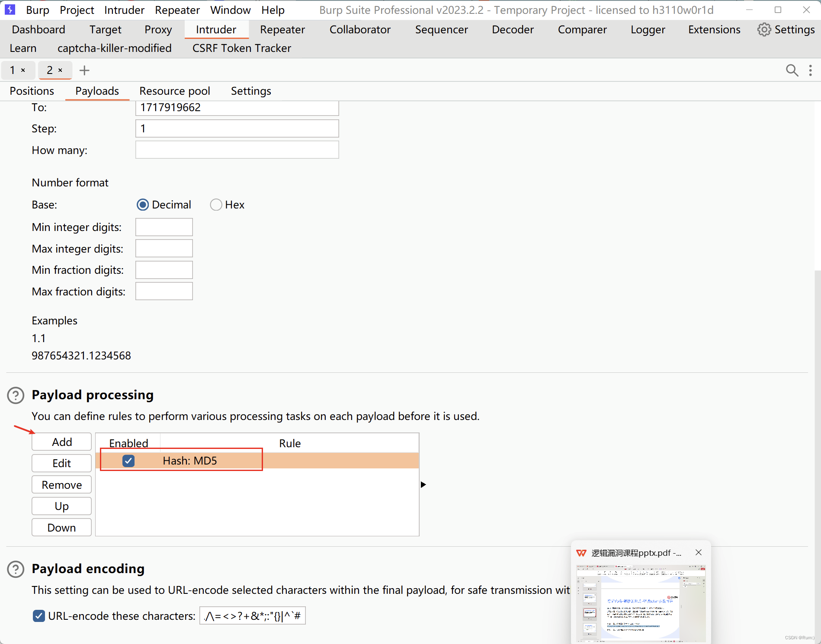This screenshot has height=644, width=821.
Task: Click the How many input field
Action: (x=237, y=150)
